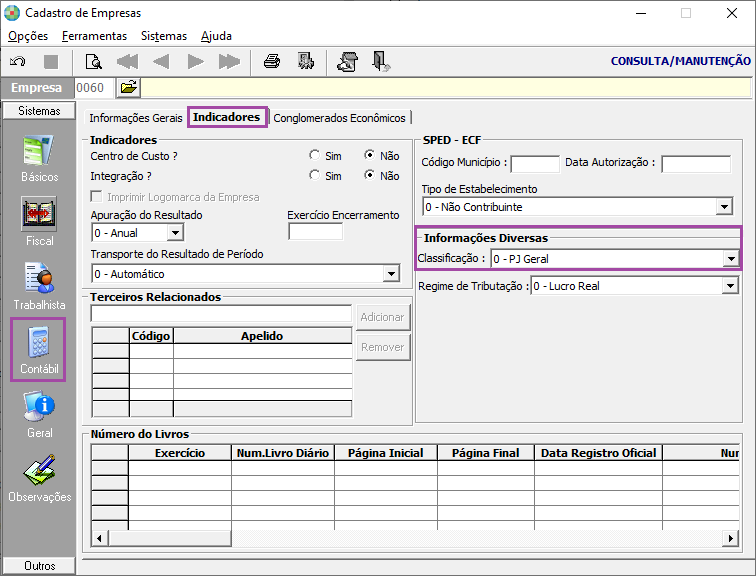Click scroll left arrow in Número do Livros
Viewport: 756px width, 576px height.
(99, 538)
